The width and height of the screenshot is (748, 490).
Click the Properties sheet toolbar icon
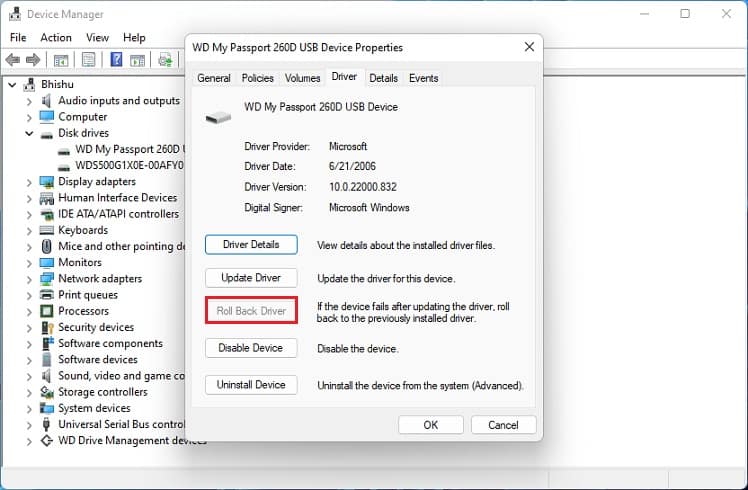point(89,60)
